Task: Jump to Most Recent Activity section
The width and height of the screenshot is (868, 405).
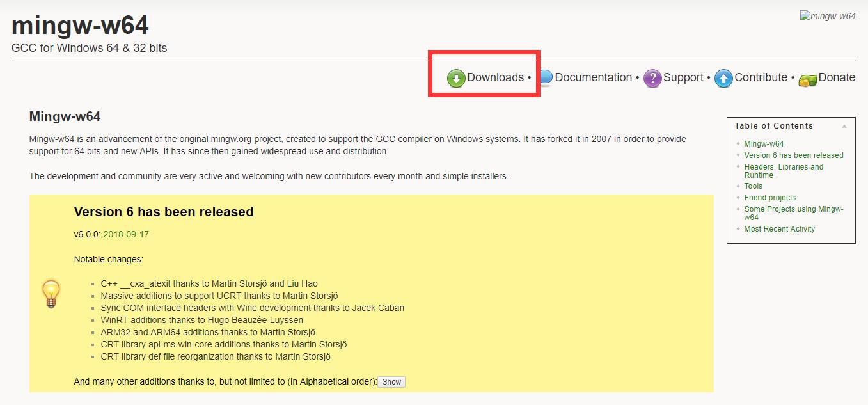Action: pyautogui.click(x=780, y=229)
